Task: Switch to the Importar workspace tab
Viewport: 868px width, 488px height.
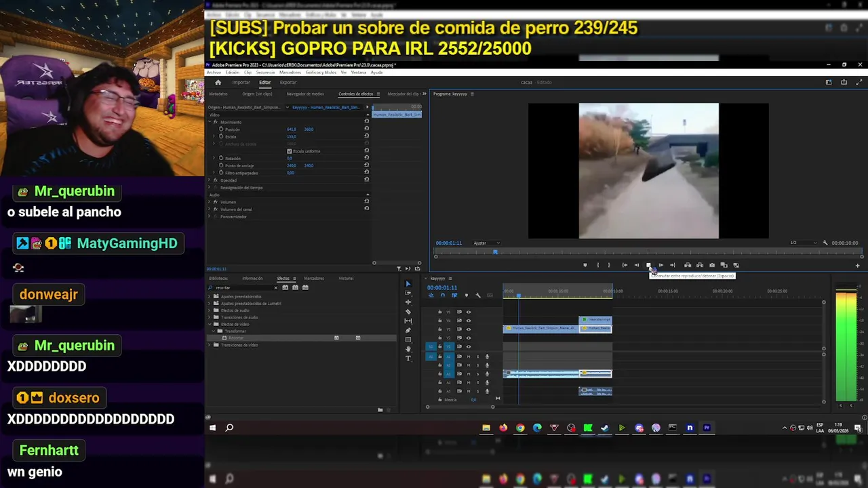Action: [x=241, y=82]
